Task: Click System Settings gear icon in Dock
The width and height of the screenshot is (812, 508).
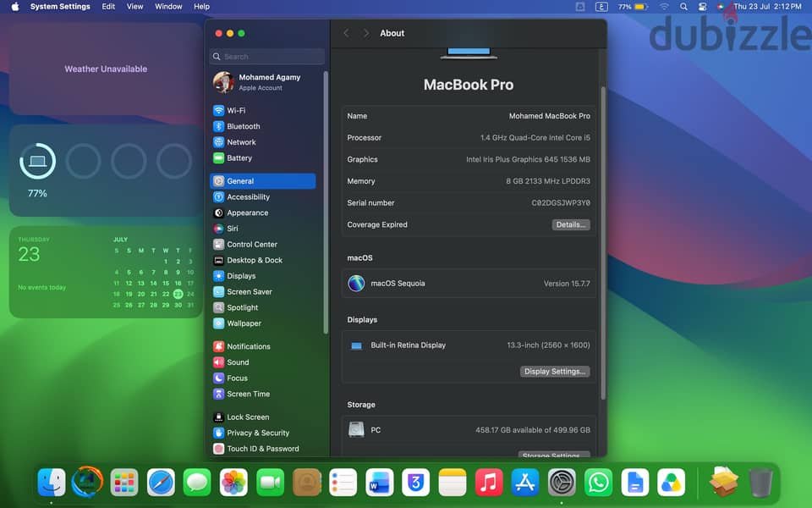Action: [x=562, y=482]
